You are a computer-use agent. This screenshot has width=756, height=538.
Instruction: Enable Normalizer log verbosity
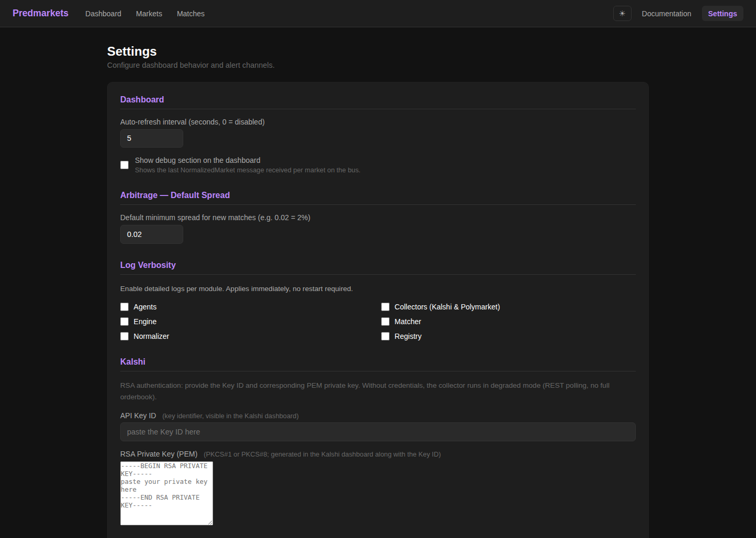tap(124, 336)
